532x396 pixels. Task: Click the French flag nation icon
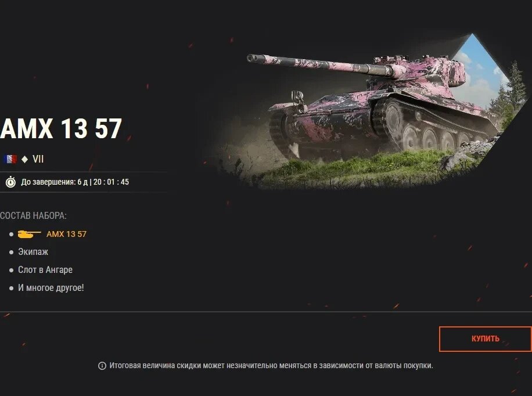point(10,159)
